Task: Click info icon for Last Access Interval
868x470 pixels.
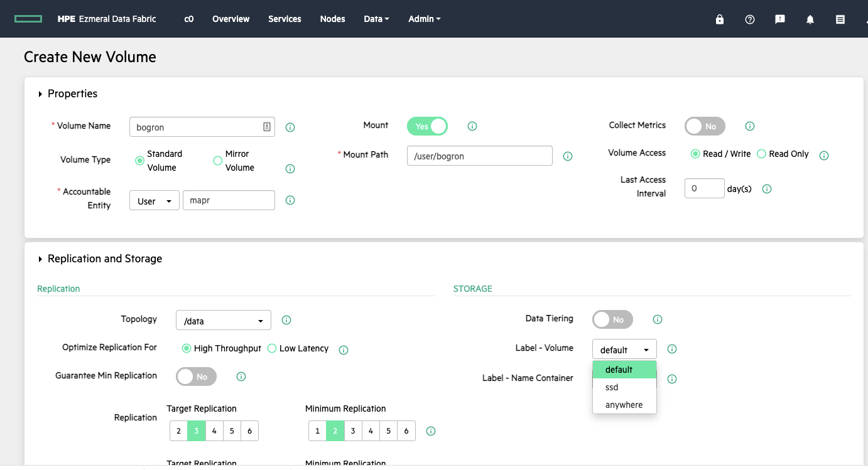Action: (x=767, y=189)
